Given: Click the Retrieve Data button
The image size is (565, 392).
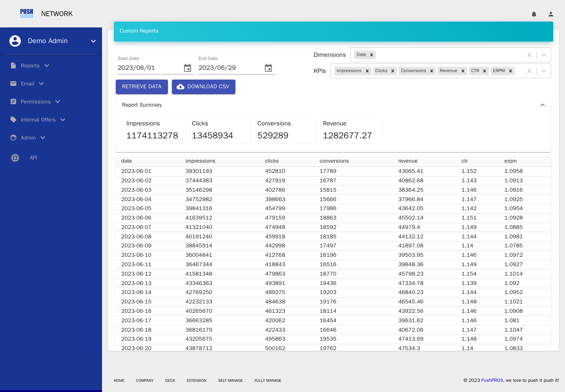Looking at the screenshot, I should point(142,87).
